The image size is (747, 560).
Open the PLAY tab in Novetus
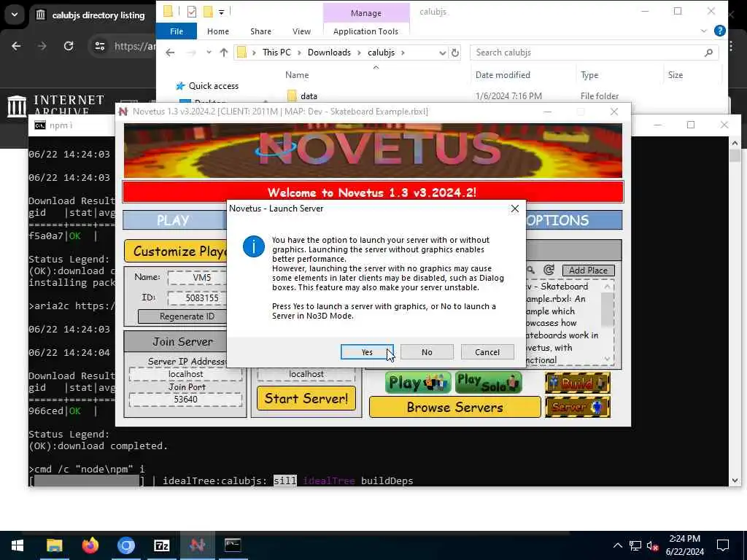click(x=174, y=220)
